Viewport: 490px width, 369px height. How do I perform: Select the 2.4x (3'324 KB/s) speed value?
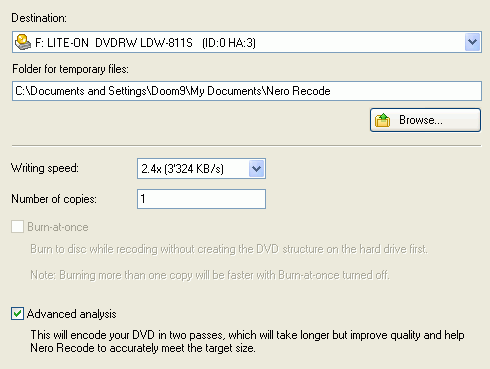[182, 169]
